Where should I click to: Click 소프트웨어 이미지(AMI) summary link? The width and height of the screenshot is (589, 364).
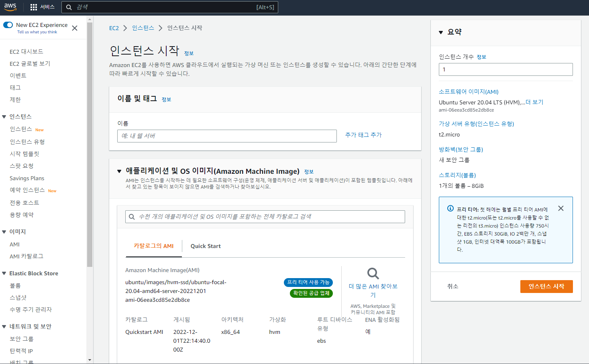(469, 92)
